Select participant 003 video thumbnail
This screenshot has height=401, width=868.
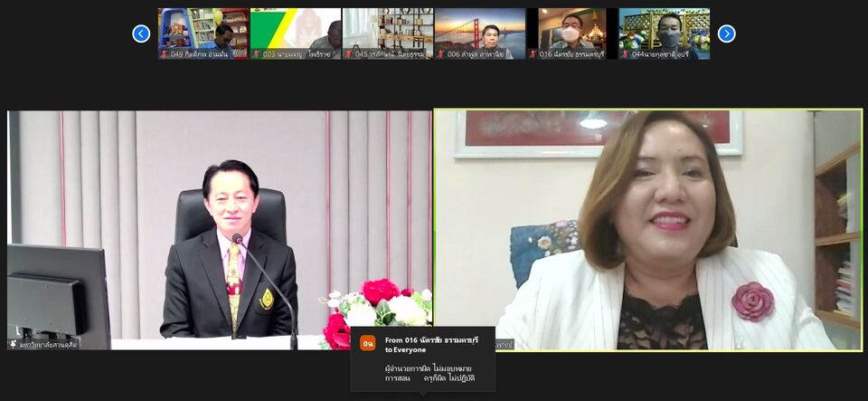pyautogui.click(x=296, y=33)
